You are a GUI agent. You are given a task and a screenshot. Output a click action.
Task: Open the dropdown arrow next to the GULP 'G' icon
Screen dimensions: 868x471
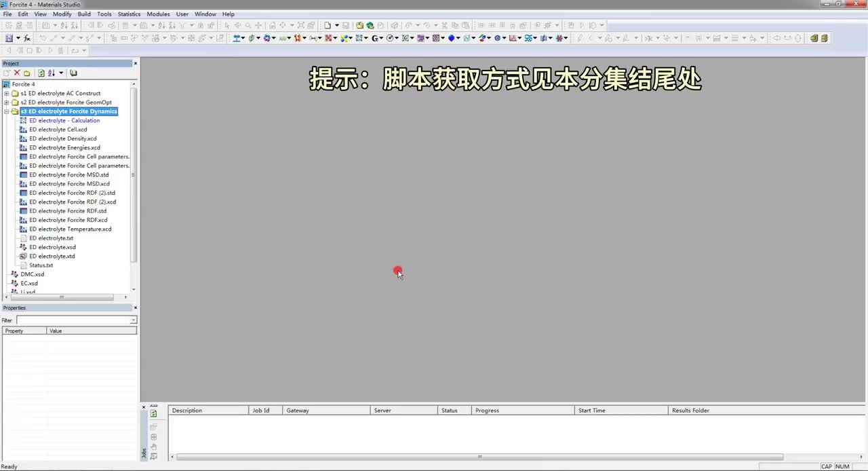(x=382, y=38)
